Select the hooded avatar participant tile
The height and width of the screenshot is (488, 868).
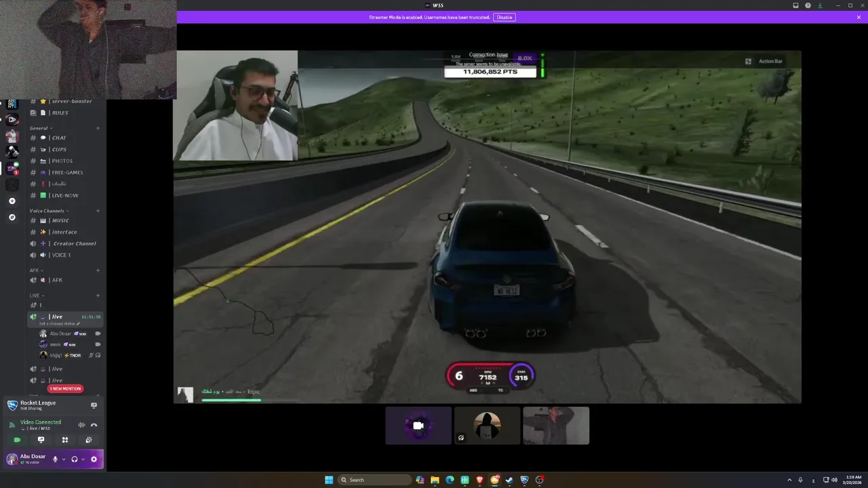coord(487,426)
